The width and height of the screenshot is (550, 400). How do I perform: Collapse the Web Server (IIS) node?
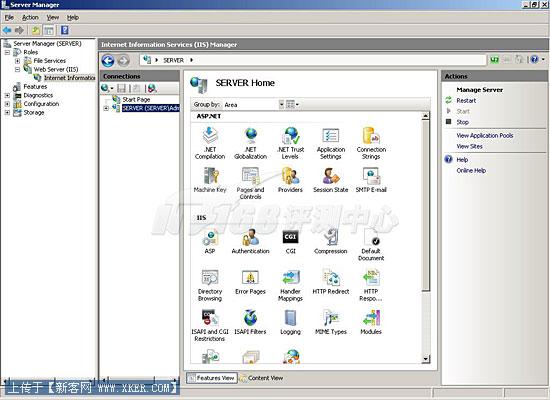click(17, 69)
